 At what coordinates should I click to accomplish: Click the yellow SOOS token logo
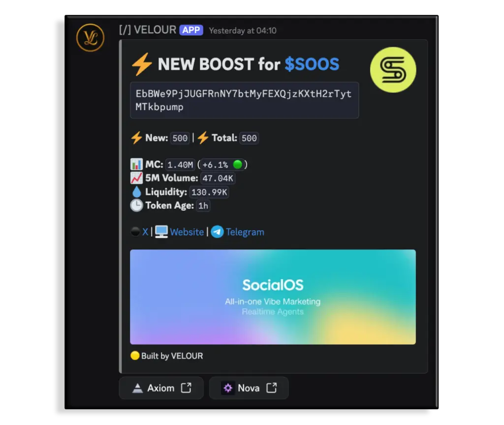click(393, 70)
